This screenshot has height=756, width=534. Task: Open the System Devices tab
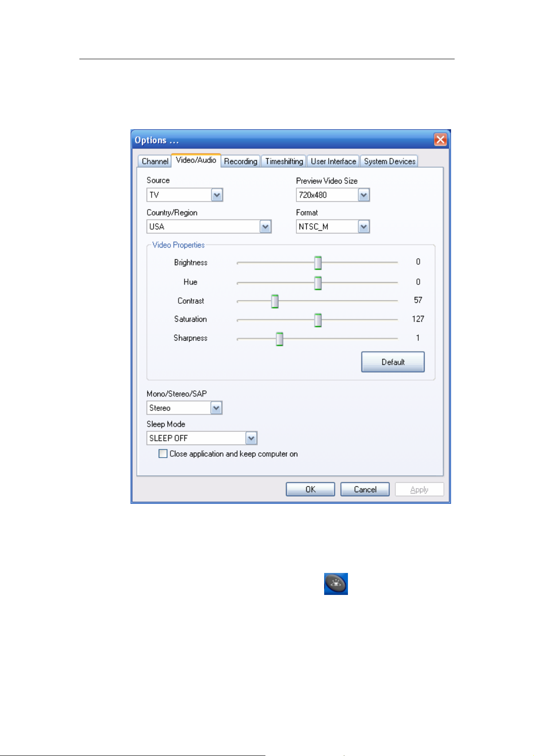point(390,162)
